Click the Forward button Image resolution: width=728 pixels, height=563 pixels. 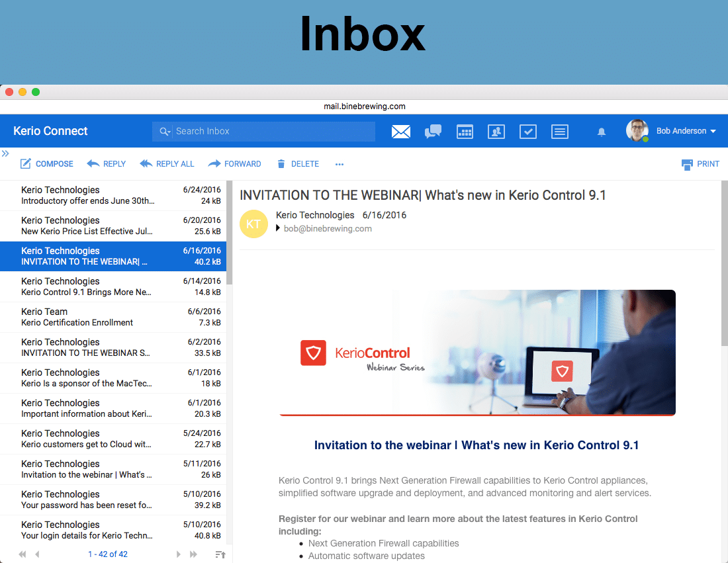click(x=234, y=164)
